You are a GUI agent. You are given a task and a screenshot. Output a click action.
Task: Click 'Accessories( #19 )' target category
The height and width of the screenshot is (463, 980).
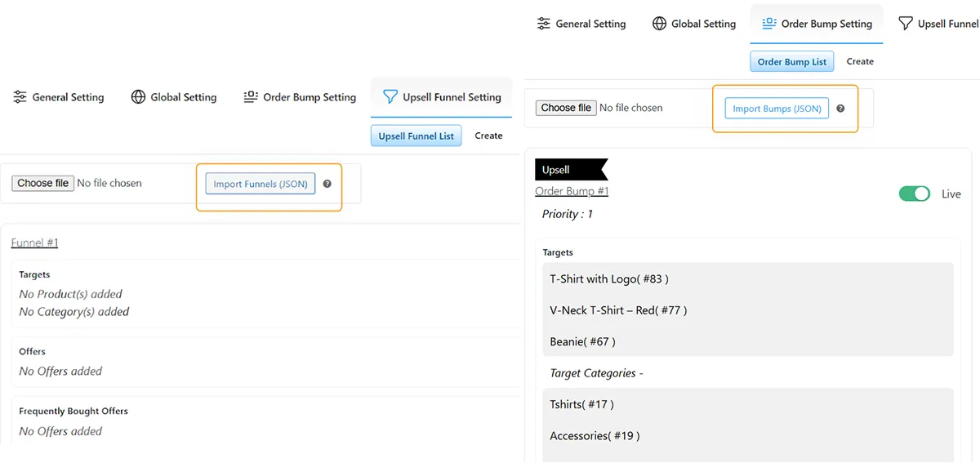click(595, 435)
